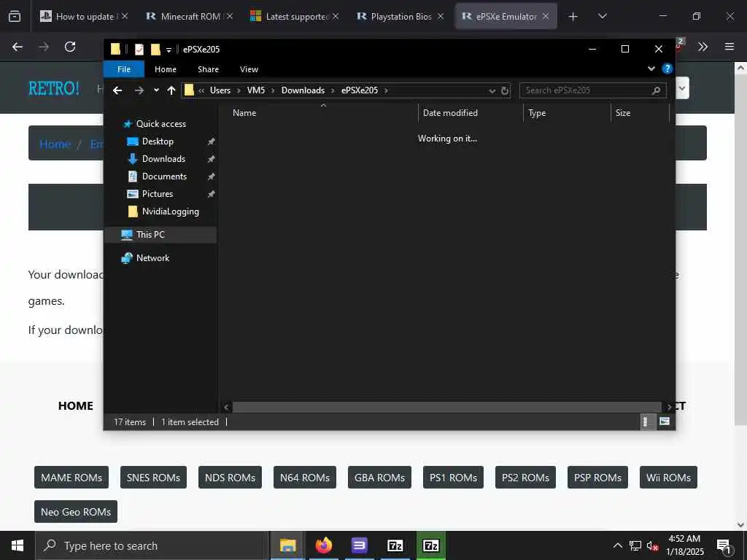This screenshot has height=560, width=747.
Task: Navigate up one folder level in Explorer
Action: point(171,90)
